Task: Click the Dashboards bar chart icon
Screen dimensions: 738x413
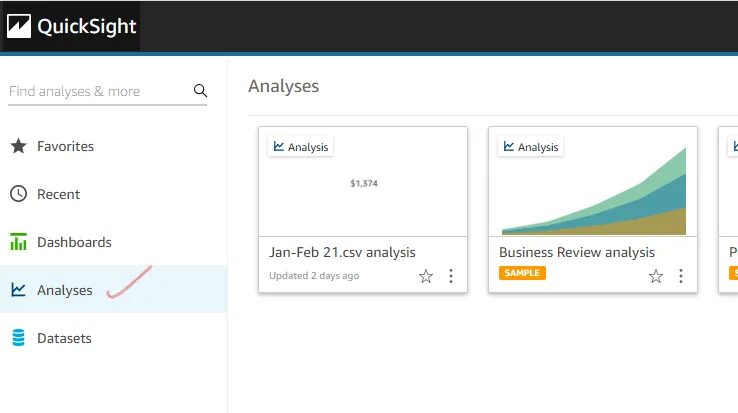Action: click(18, 242)
